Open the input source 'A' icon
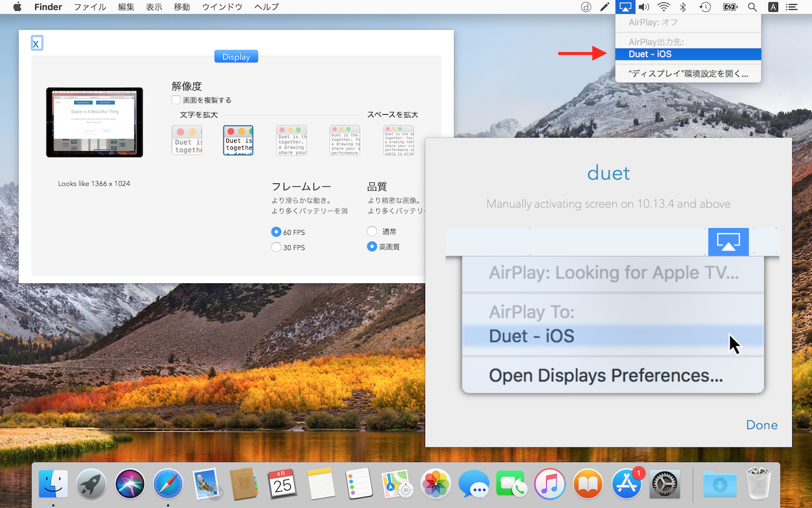812x508 pixels. (773, 7)
